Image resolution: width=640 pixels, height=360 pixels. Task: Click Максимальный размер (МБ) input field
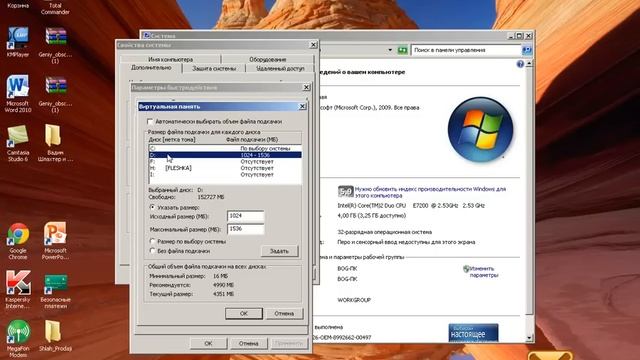[x=245, y=229]
